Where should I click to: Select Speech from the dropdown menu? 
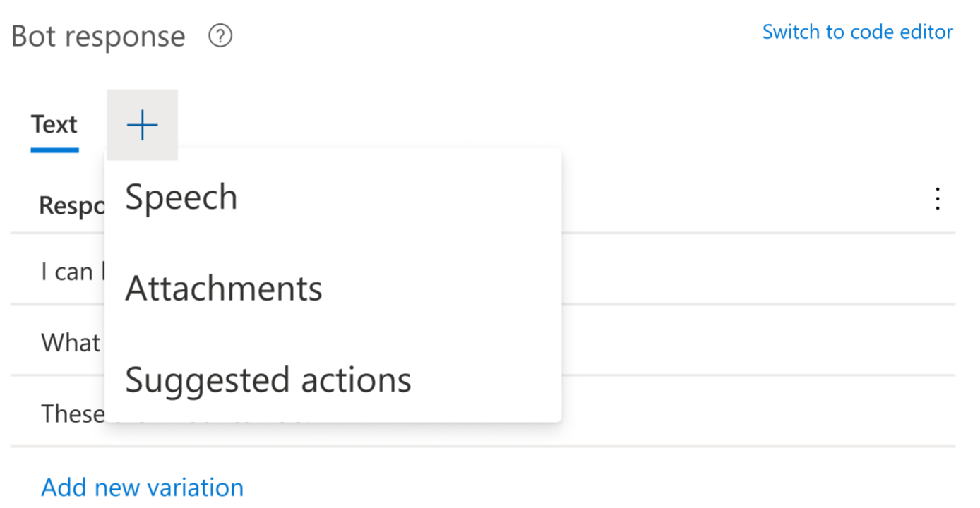point(181,197)
